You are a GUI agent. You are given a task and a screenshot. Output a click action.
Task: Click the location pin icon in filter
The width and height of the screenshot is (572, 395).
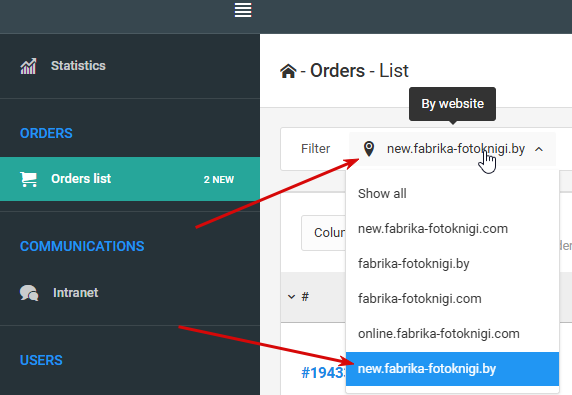369,149
